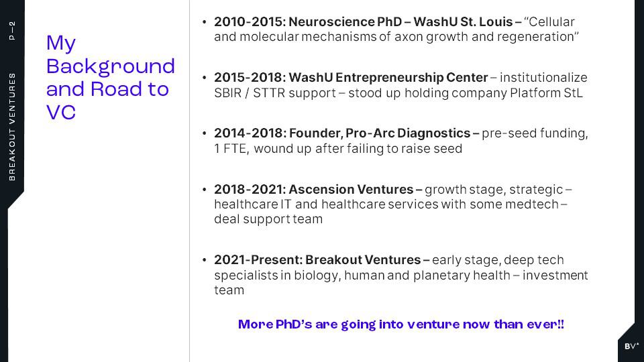This screenshot has height=362, width=644.
Task: Click the "P—2" page number label
Action: [12, 31]
